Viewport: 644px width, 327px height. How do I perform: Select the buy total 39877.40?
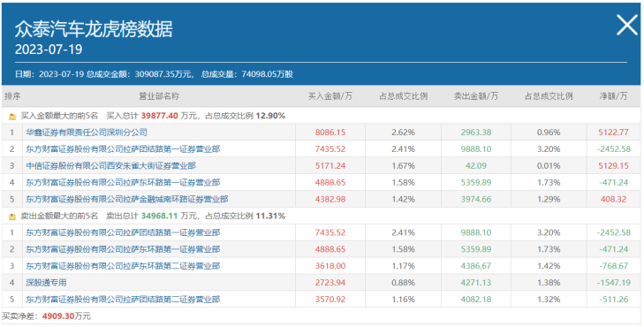[x=159, y=116]
